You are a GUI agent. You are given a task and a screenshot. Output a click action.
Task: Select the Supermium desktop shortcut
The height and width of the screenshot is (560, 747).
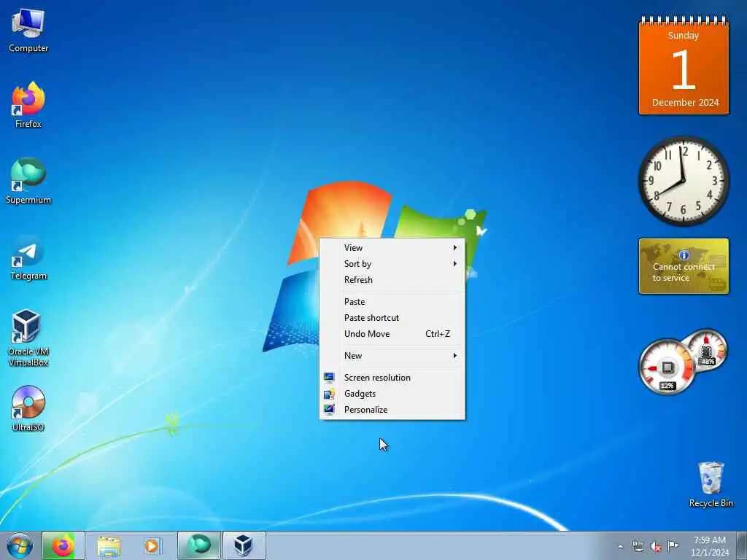point(28,181)
